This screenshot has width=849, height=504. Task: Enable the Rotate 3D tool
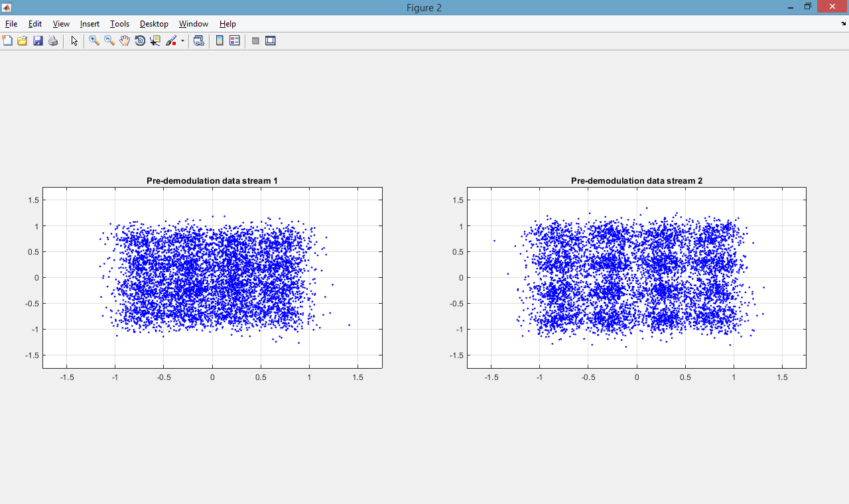[140, 40]
